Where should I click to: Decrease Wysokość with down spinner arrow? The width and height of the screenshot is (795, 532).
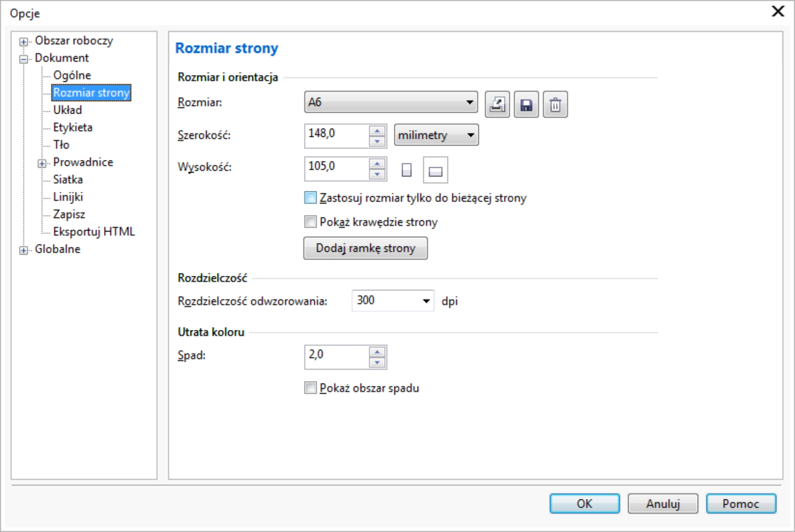[377, 175]
